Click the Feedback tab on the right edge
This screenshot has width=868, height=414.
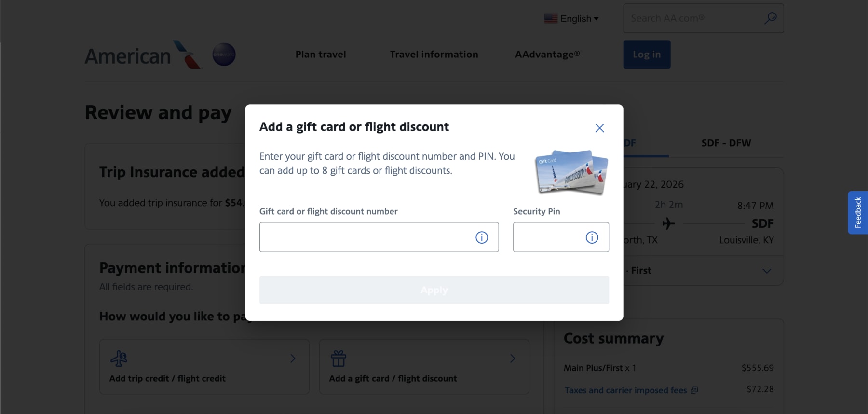[858, 212]
